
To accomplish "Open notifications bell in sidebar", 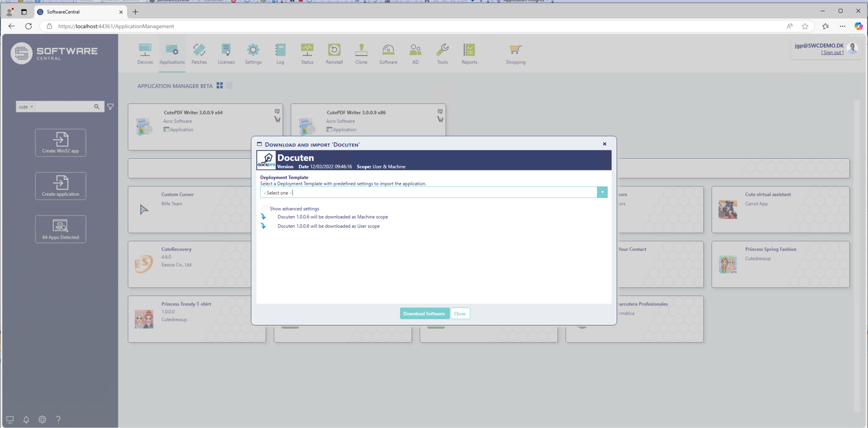I will [26, 419].
